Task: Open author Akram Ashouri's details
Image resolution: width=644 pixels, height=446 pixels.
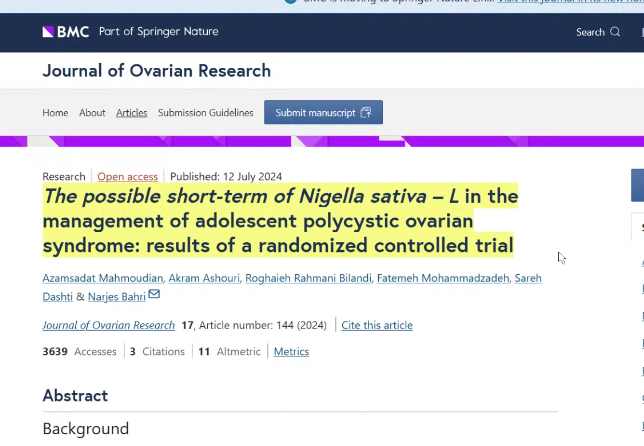Action: [203, 278]
